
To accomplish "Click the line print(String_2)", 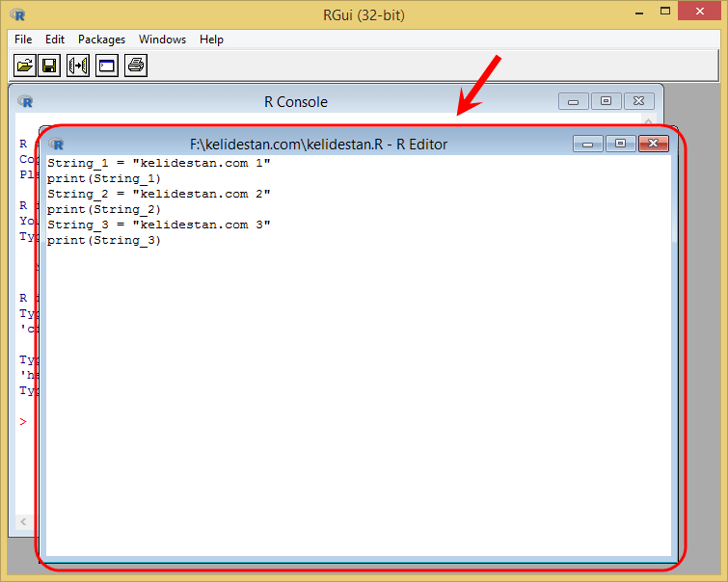I will (x=104, y=210).
